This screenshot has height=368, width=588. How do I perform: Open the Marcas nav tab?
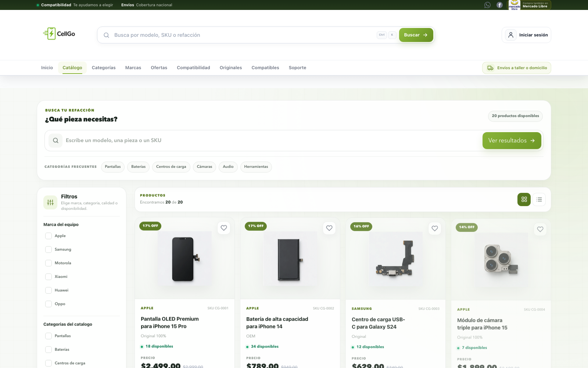tap(133, 68)
